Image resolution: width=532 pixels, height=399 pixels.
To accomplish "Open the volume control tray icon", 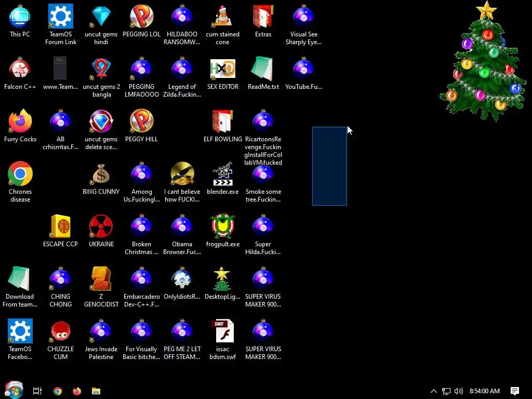I will point(458,391).
